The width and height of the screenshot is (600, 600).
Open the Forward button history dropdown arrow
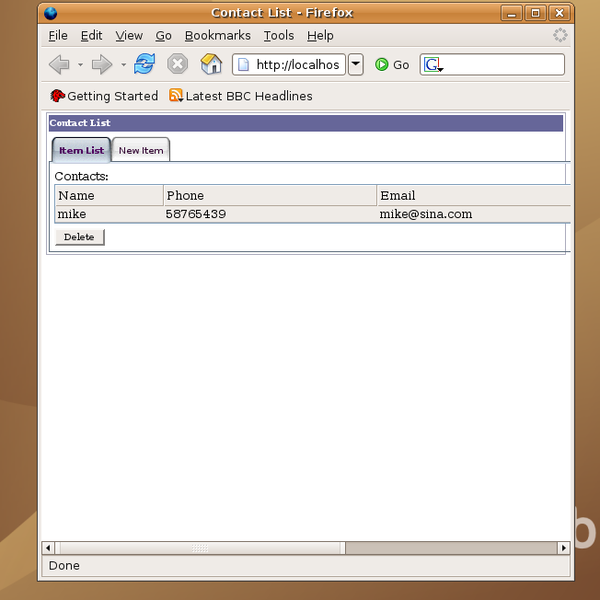[123, 65]
